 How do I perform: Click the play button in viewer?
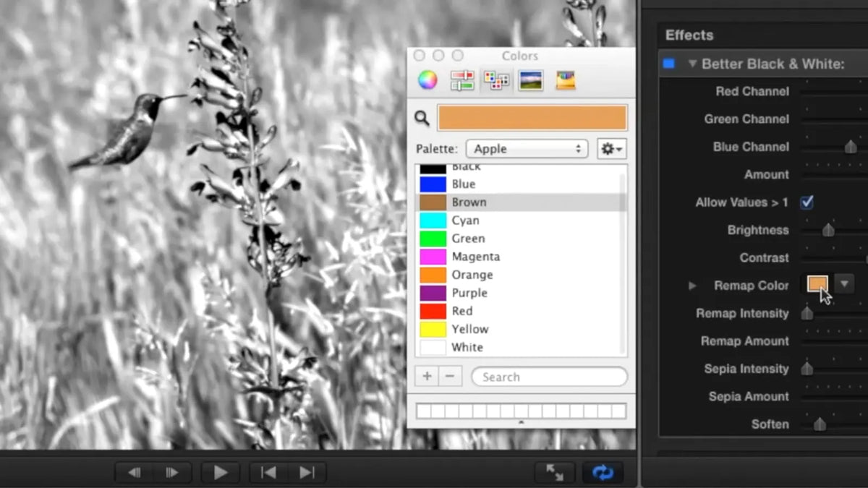coord(221,473)
